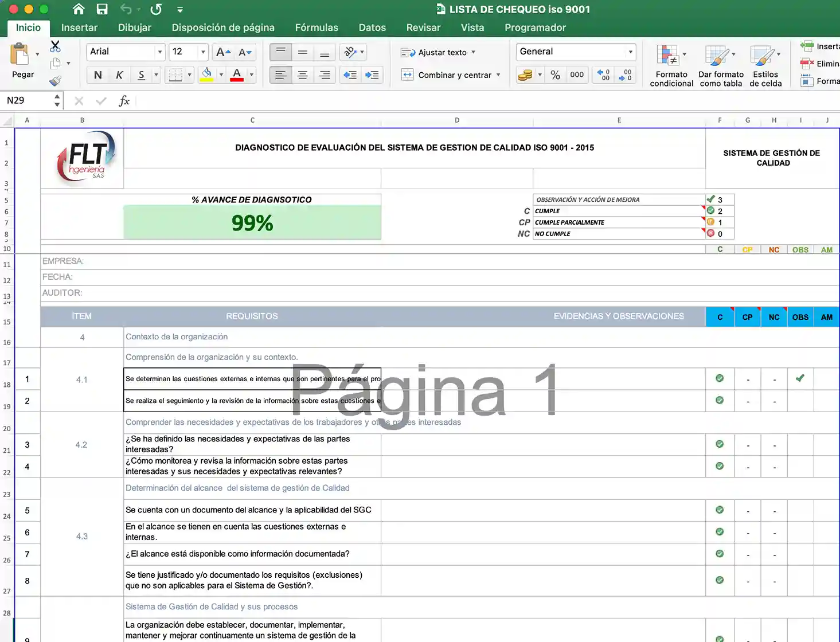This screenshot has height=642, width=840.
Task: Center-align text horizontally
Action: pos(302,75)
